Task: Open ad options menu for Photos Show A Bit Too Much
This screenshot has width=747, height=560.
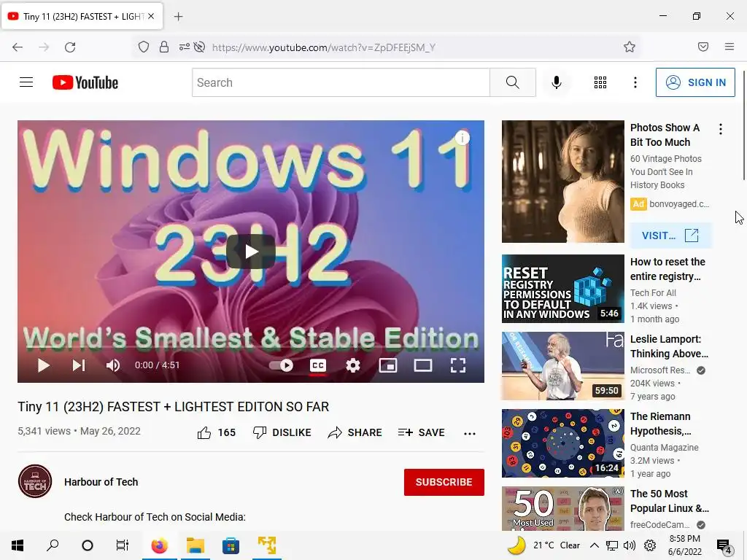Action: click(720, 129)
